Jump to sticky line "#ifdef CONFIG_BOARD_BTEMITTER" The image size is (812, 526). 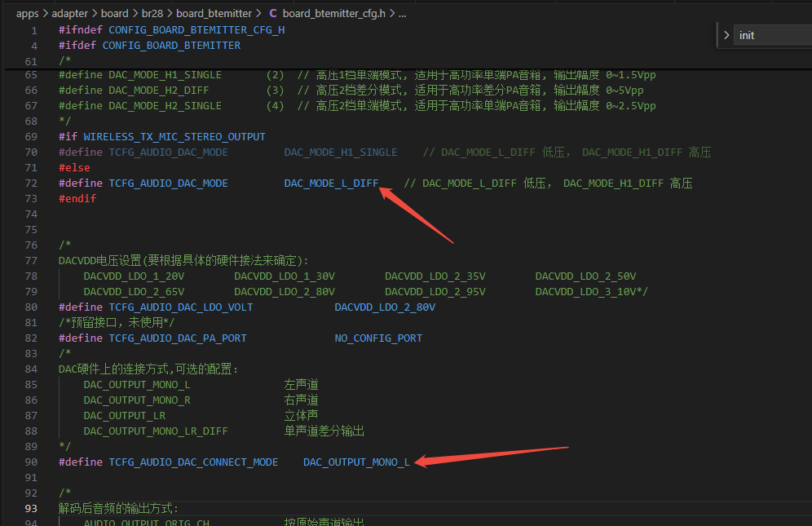click(150, 46)
